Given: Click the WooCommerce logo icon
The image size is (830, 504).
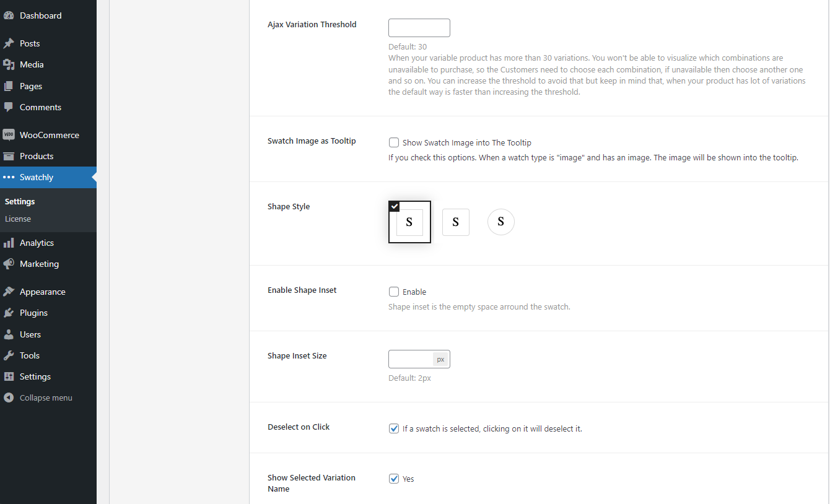Looking at the screenshot, I should pyautogui.click(x=9, y=135).
